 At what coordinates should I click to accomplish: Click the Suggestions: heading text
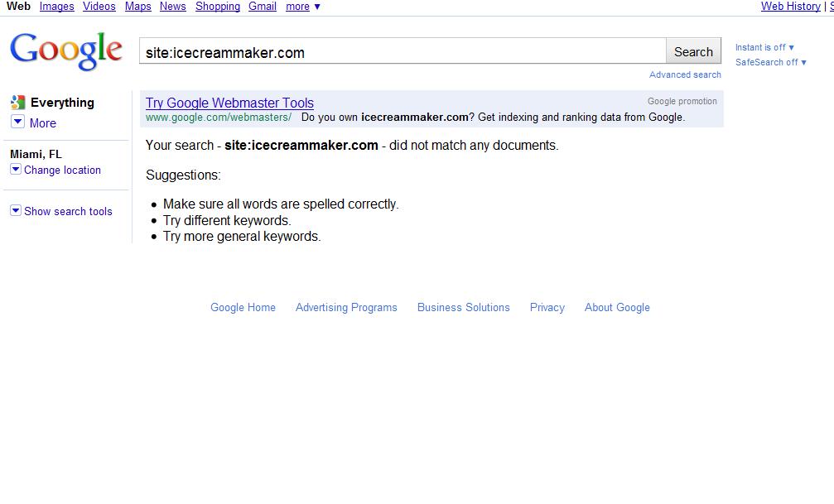183,175
